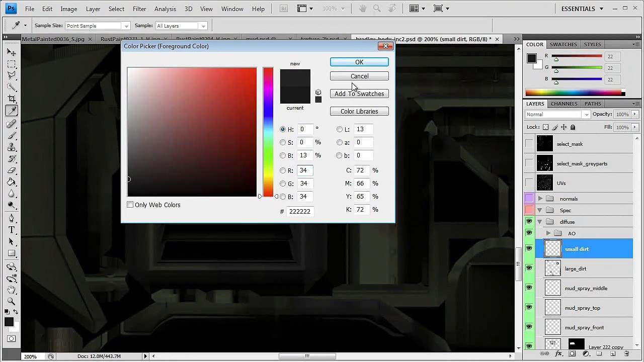Open the Essentials workspace switcher
644x362 pixels.
[x=582, y=9]
